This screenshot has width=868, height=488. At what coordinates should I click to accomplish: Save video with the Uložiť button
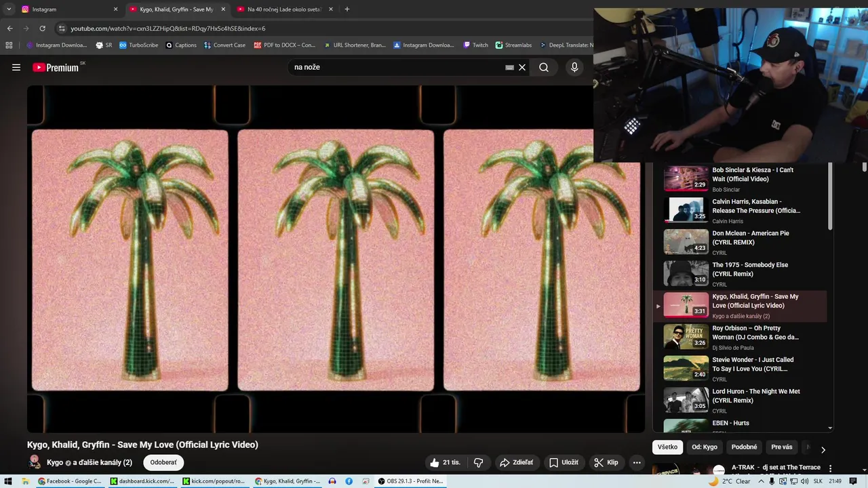pyautogui.click(x=564, y=462)
